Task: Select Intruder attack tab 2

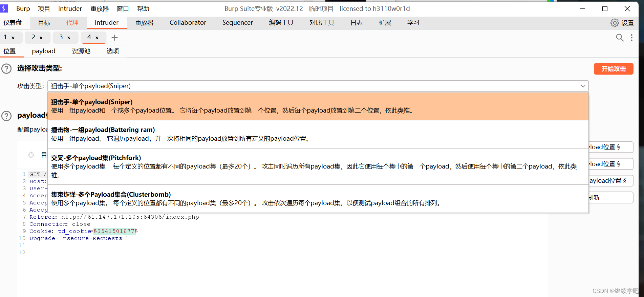Action: (x=33, y=37)
